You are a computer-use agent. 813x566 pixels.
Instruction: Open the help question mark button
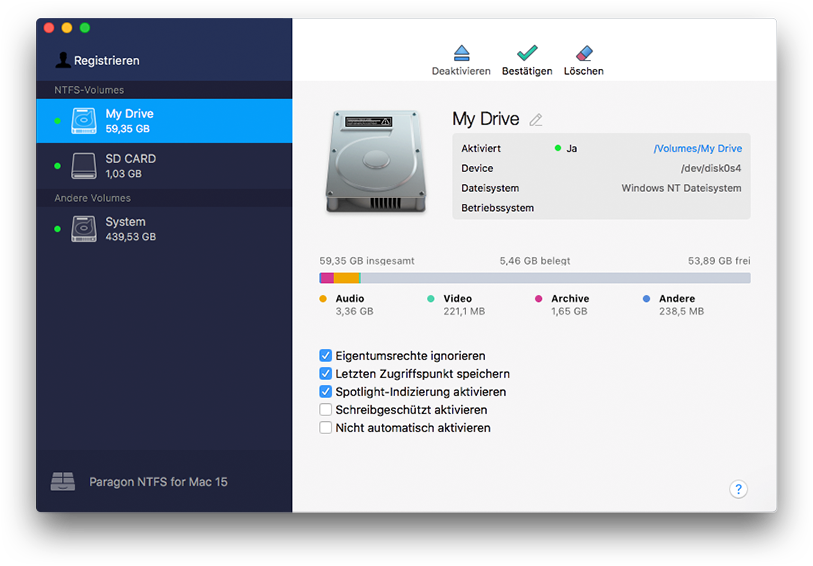pos(738,488)
